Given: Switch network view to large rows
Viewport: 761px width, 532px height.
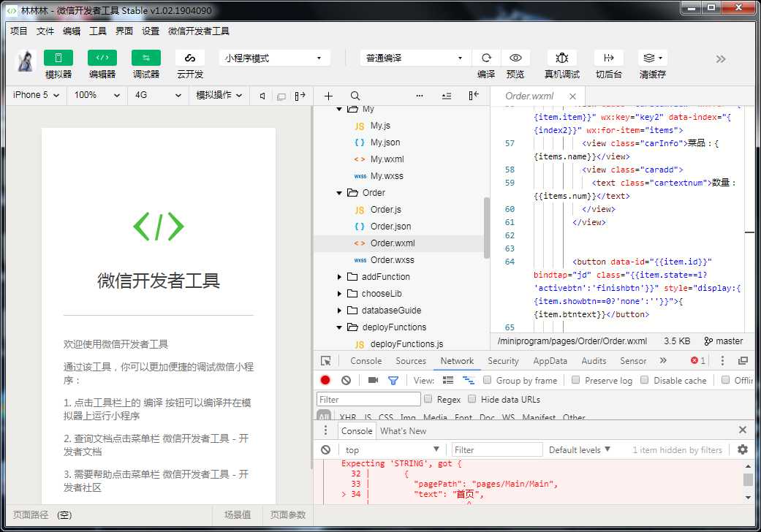Looking at the screenshot, I should click(x=448, y=380).
